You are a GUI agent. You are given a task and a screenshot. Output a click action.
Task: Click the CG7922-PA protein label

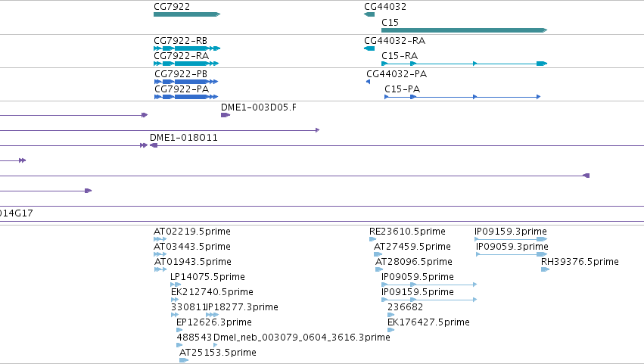click(x=182, y=89)
